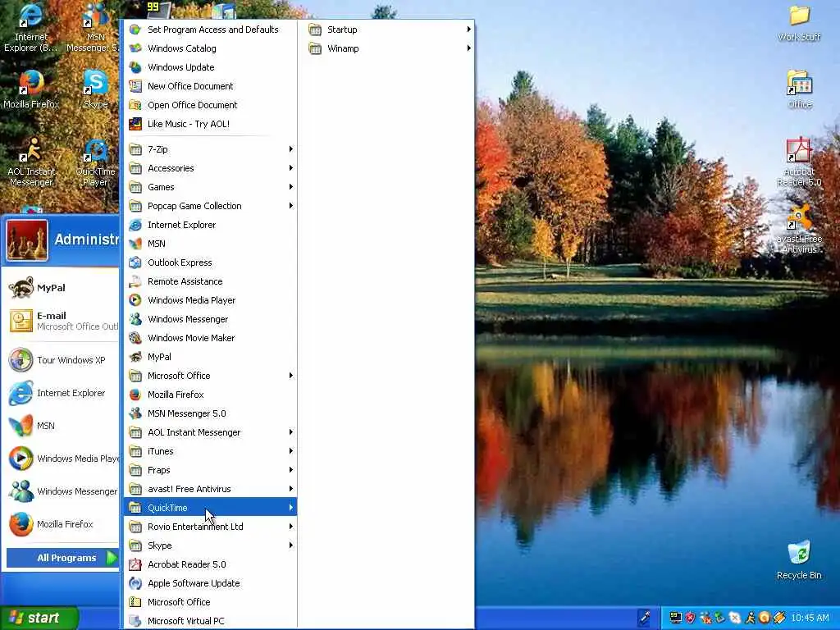Click Set Program Access and Defaults
The height and width of the screenshot is (630, 840).
tap(210, 30)
